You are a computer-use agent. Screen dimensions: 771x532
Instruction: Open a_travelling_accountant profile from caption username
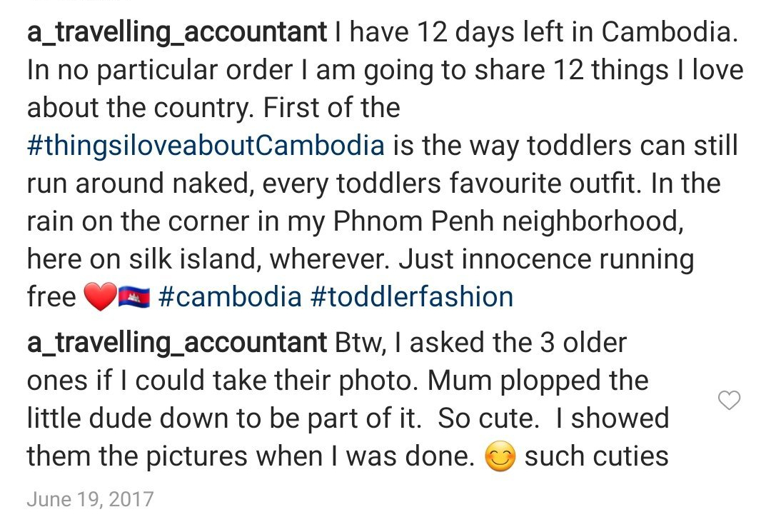pyautogui.click(x=177, y=32)
